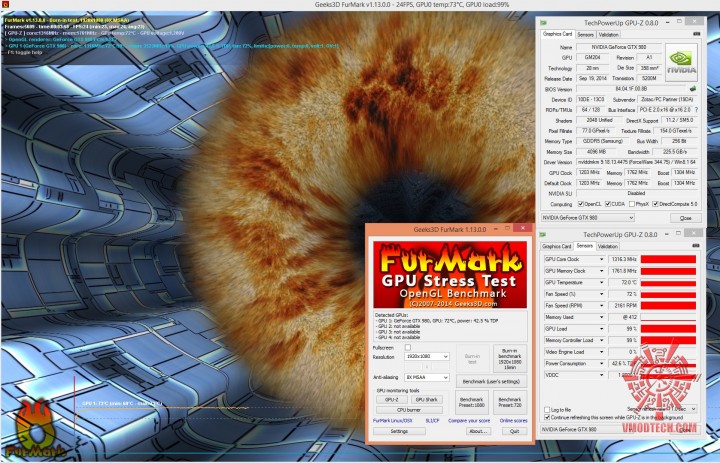Click the Quit button in FurMark
The width and height of the screenshot is (720, 463).
pyautogui.click(x=514, y=431)
